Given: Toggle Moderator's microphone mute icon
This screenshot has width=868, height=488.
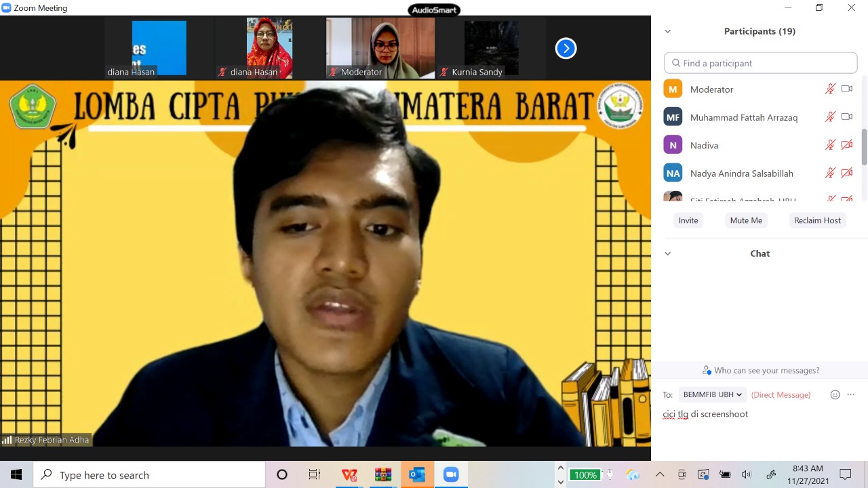Looking at the screenshot, I should 830,89.
